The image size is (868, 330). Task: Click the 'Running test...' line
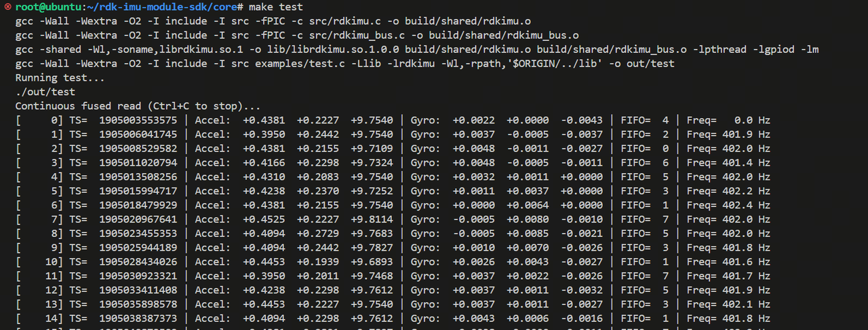tap(60, 78)
